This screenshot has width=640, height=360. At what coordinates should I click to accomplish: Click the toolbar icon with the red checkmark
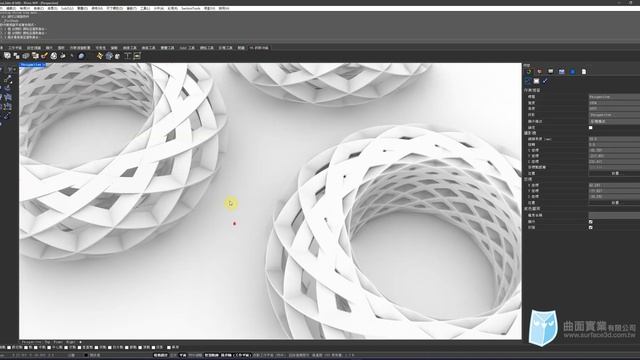pyautogui.click(x=44, y=56)
